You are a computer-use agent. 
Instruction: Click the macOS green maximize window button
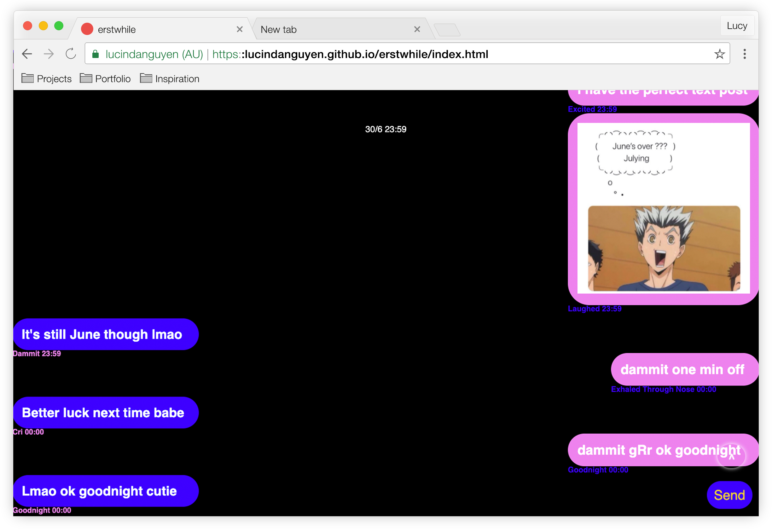coord(59,26)
